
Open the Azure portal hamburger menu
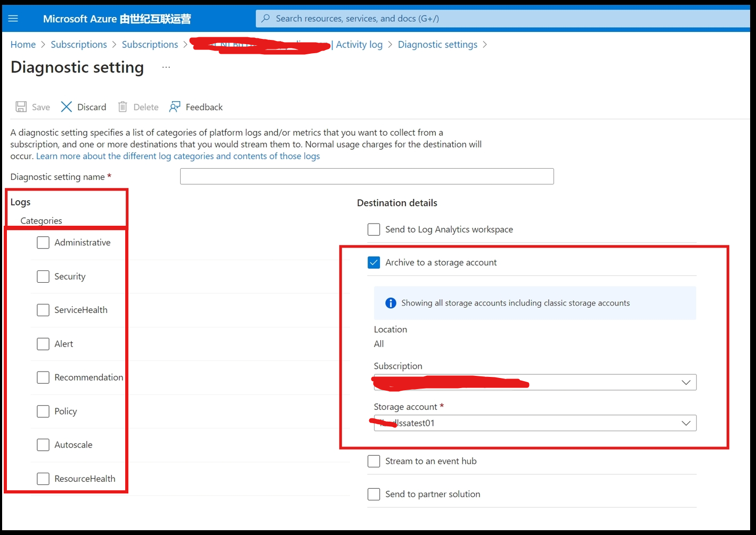pyautogui.click(x=13, y=18)
